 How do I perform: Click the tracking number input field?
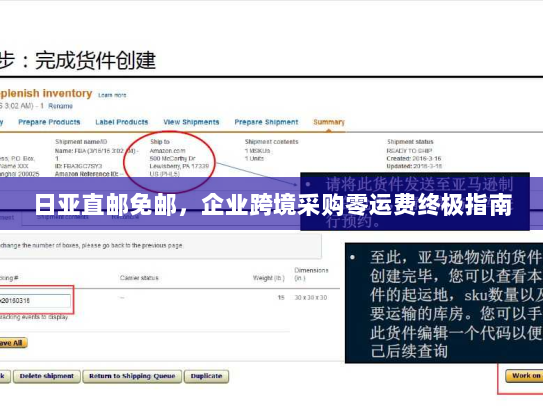pyautogui.click(x=35, y=301)
